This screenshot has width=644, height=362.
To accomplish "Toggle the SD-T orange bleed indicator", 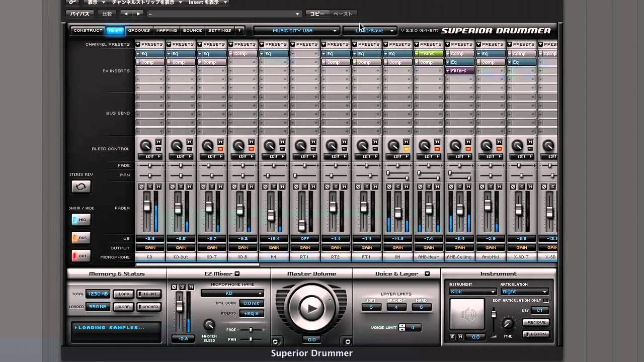I will click(x=220, y=149).
